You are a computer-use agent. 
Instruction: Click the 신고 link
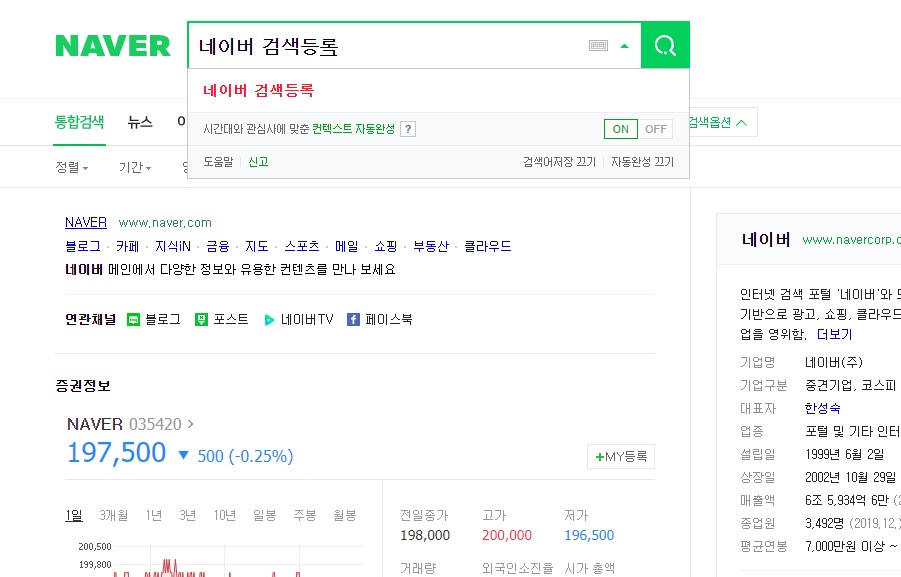259,162
